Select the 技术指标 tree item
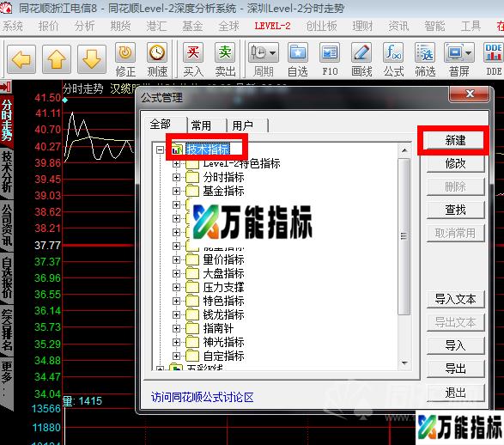This screenshot has height=445, width=504. click(208, 149)
